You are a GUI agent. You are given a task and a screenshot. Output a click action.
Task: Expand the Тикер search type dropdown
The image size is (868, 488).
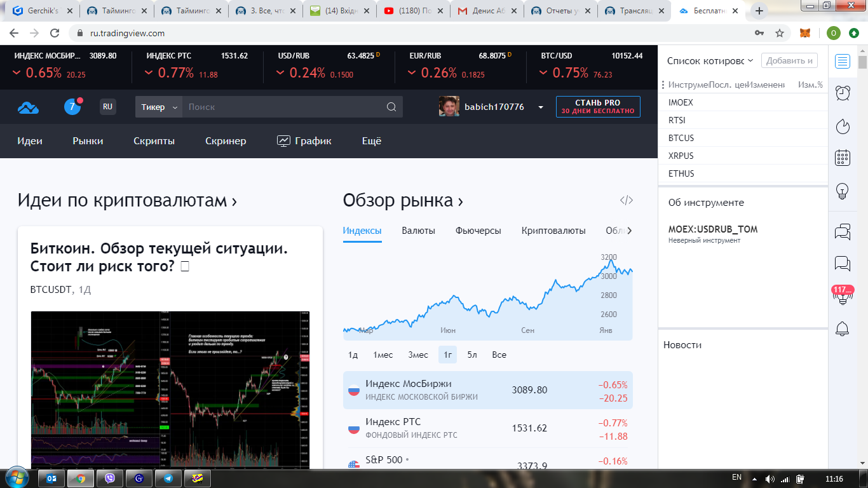click(x=159, y=107)
